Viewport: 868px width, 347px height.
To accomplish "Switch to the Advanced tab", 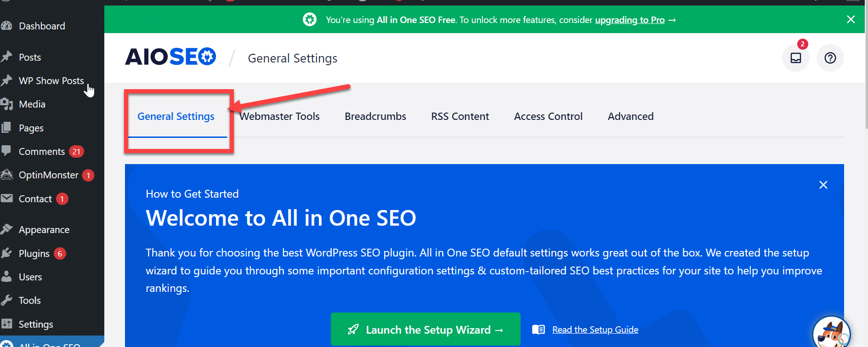I will [x=630, y=117].
